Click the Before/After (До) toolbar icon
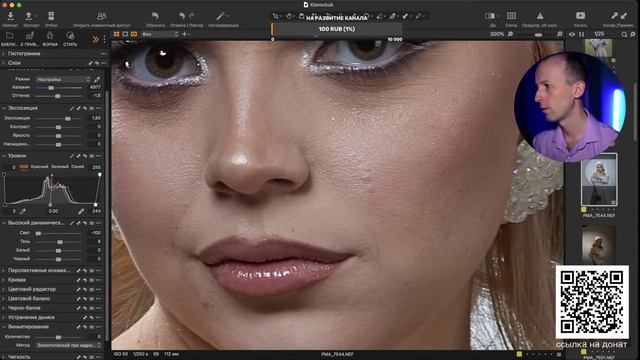 click(490, 16)
